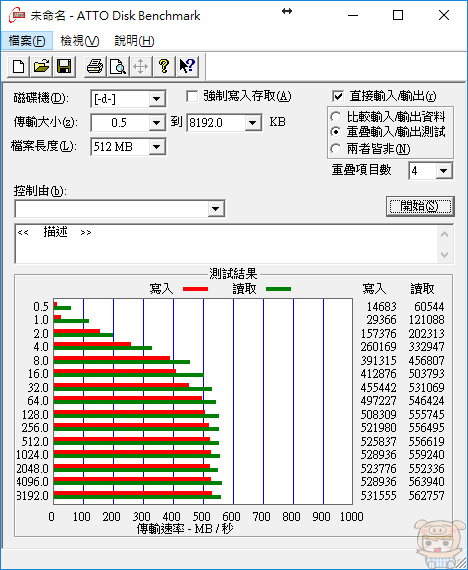Click the ATTO app icon in title bar
This screenshot has height=570, width=468.
tap(17, 16)
